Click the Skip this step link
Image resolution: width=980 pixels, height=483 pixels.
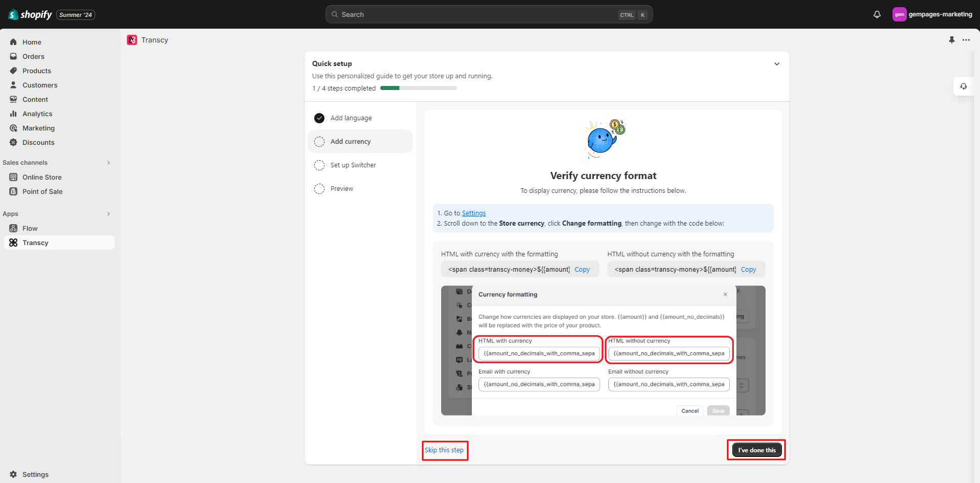click(444, 450)
